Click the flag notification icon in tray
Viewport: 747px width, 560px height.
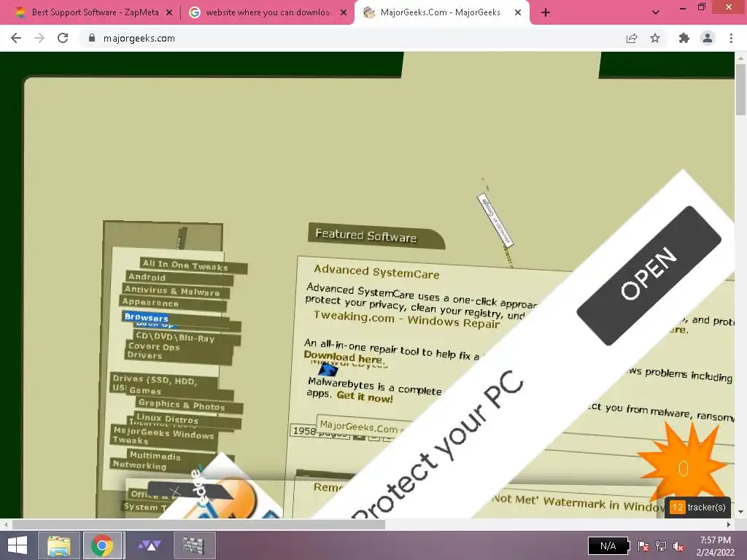(x=643, y=546)
